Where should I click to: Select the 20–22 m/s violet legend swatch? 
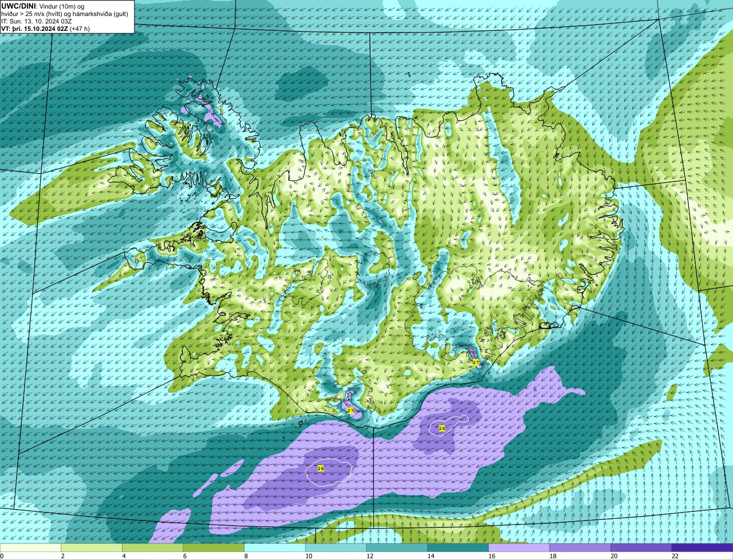[x=641, y=548]
